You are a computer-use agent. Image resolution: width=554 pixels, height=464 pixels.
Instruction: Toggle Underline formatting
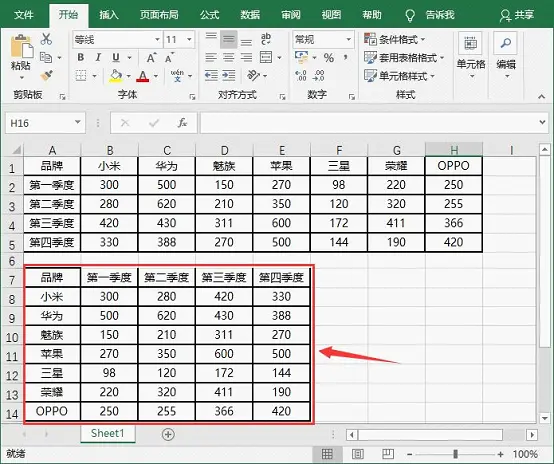[x=116, y=57]
